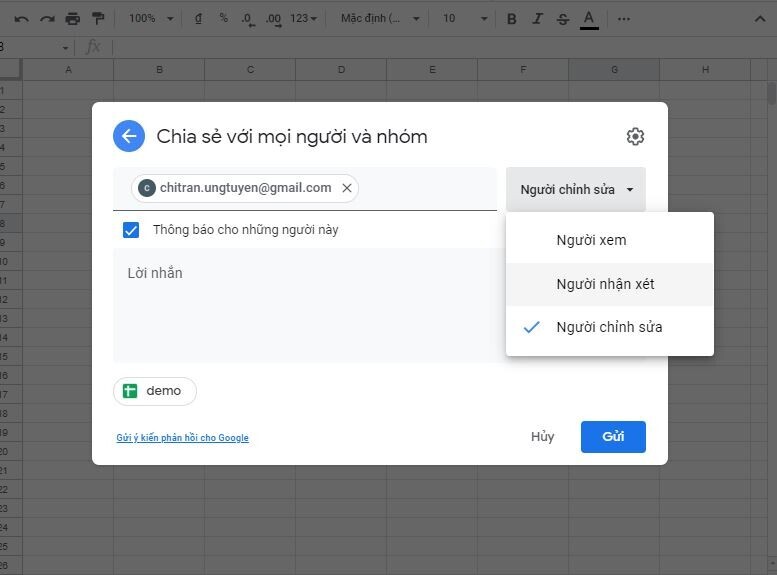Apply percent format icon
The image size is (777, 575).
click(223, 18)
